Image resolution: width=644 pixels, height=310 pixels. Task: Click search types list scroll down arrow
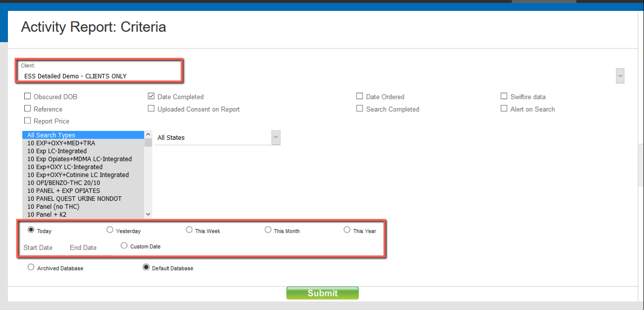tap(148, 214)
